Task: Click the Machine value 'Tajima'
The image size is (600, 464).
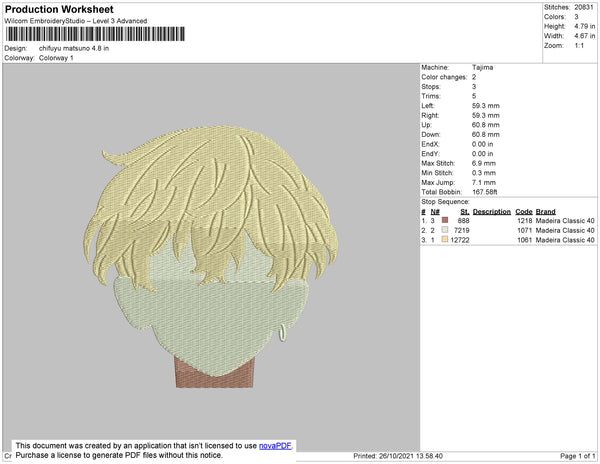Action: [x=482, y=67]
